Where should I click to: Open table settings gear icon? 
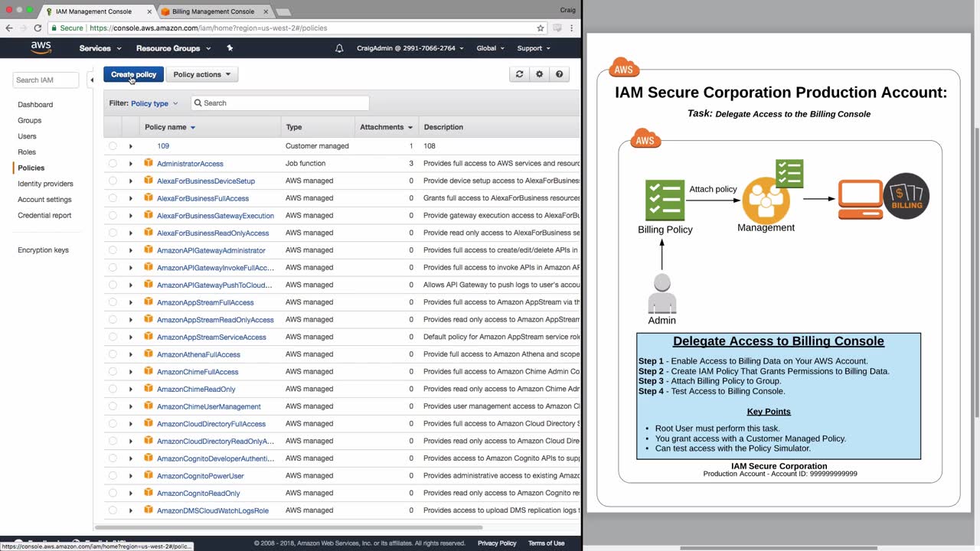pyautogui.click(x=540, y=74)
